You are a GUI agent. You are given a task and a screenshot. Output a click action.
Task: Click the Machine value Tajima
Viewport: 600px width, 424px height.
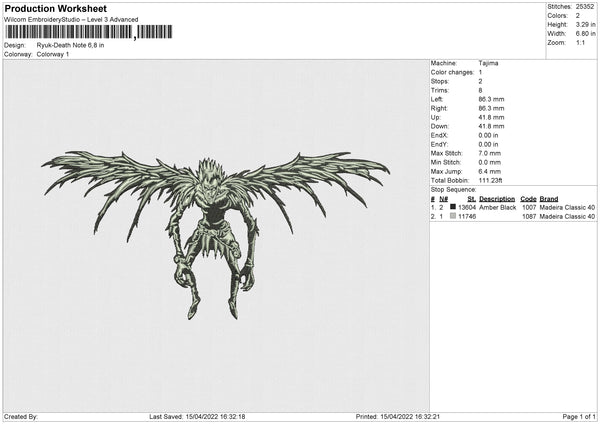pos(488,63)
